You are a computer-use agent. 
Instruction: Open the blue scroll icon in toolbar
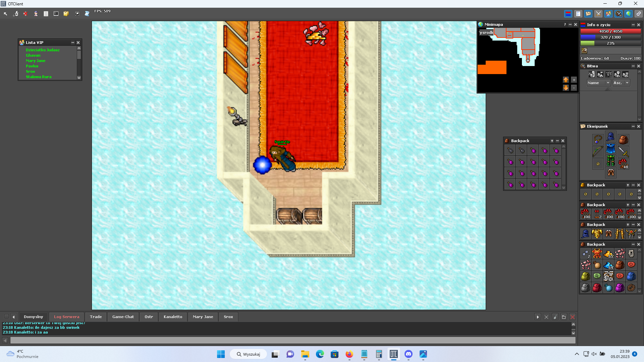[x=87, y=14]
